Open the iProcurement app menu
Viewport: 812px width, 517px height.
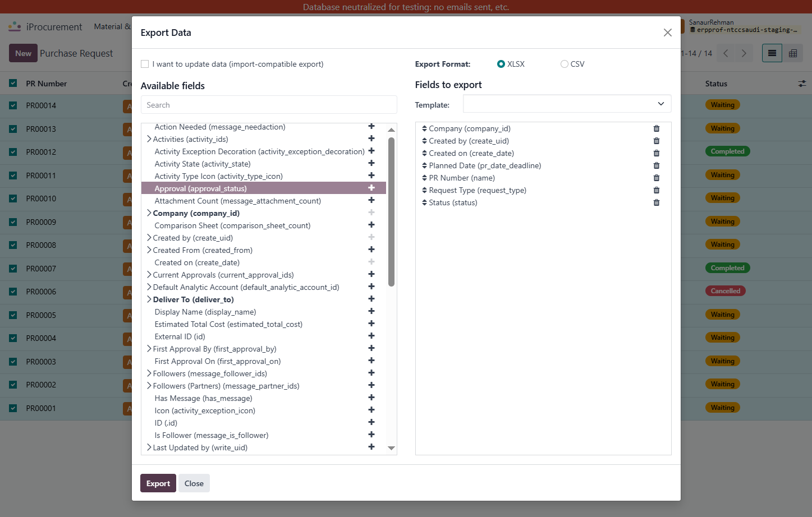click(x=15, y=26)
